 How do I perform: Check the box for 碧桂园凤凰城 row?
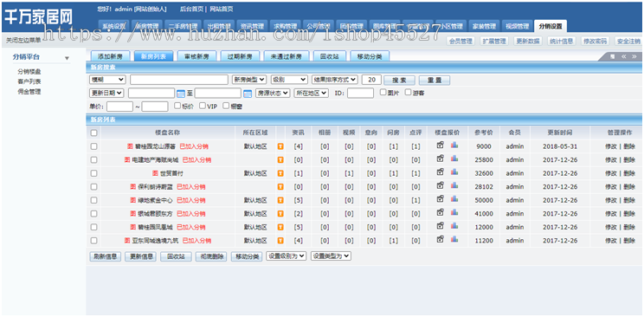93,227
